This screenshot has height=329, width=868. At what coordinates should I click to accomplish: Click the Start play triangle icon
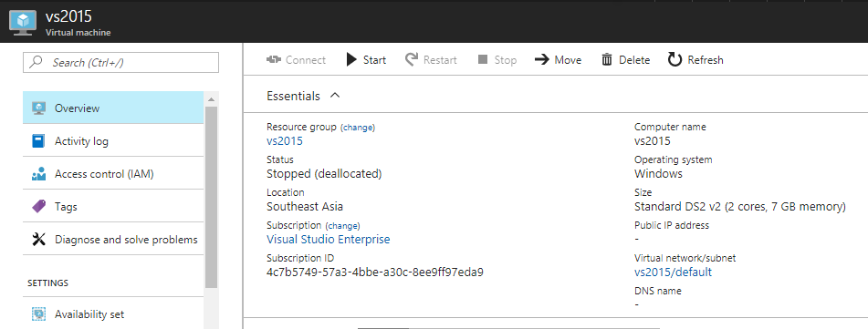[351, 59]
